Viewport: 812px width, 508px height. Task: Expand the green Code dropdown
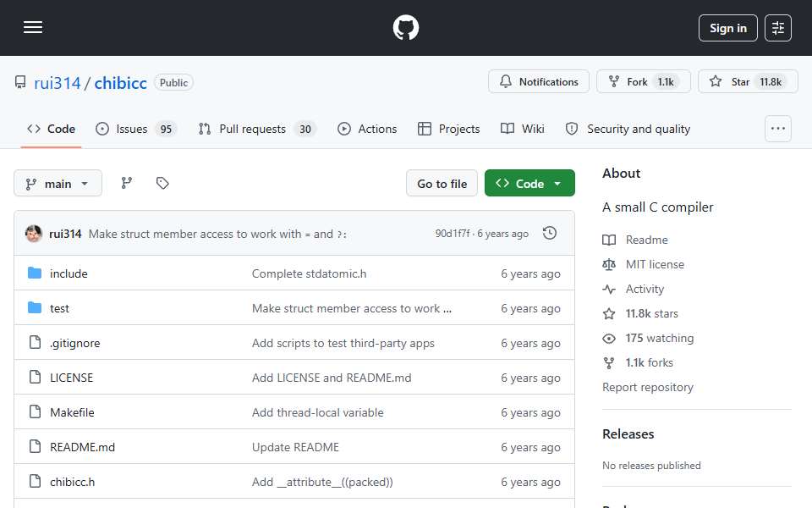point(529,183)
